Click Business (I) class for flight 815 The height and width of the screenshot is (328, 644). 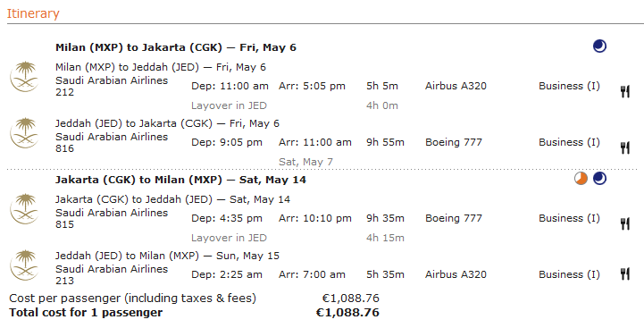(569, 218)
